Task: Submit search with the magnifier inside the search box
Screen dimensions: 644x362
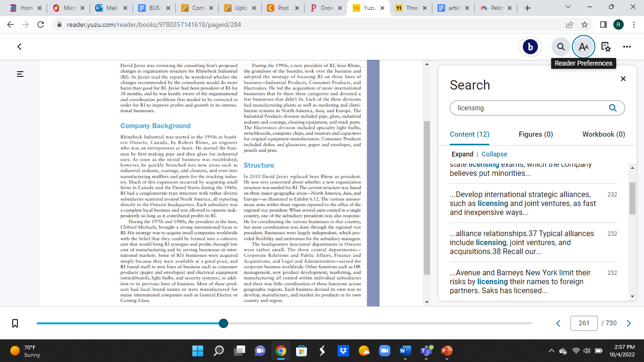Action: [x=613, y=108]
